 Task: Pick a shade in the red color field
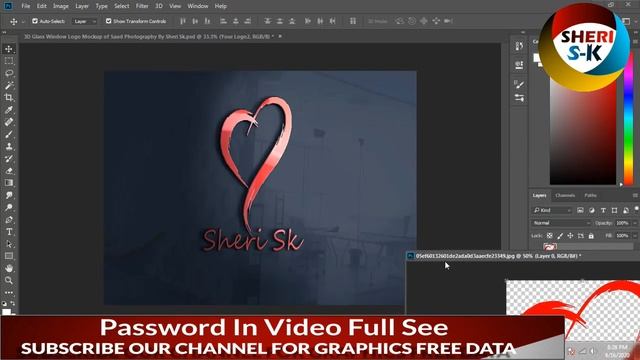pyautogui.click(x=583, y=131)
